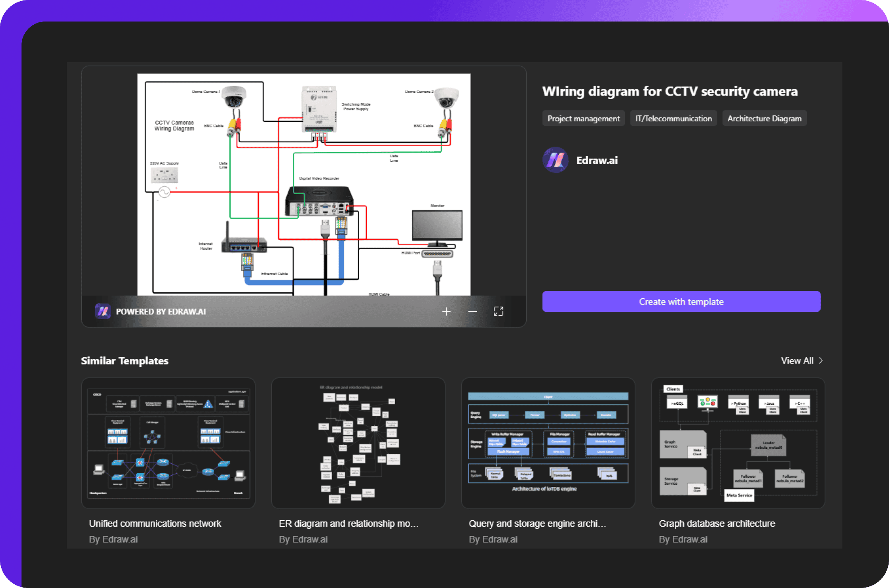Click the Edraw.ai author avatar
This screenshot has height=588, width=889.
[555, 160]
